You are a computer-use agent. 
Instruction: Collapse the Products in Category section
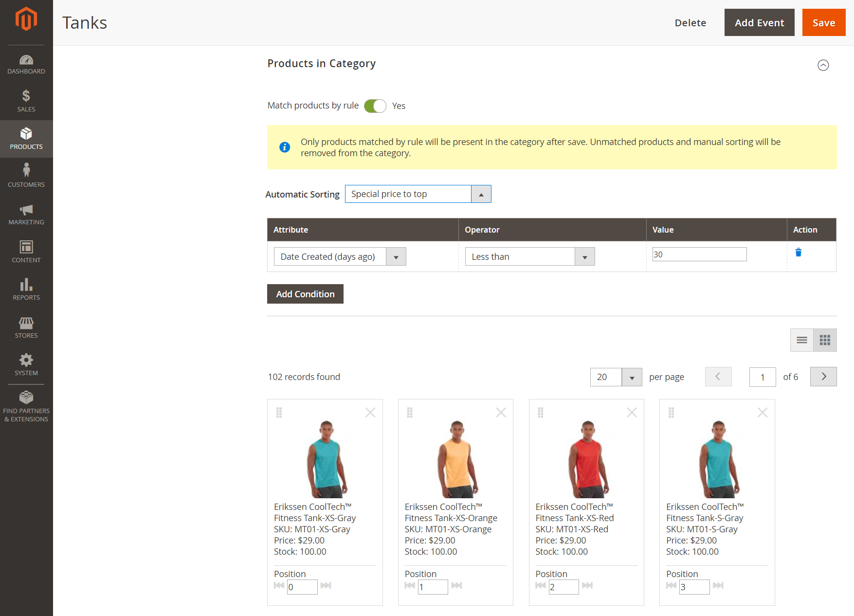coord(823,65)
